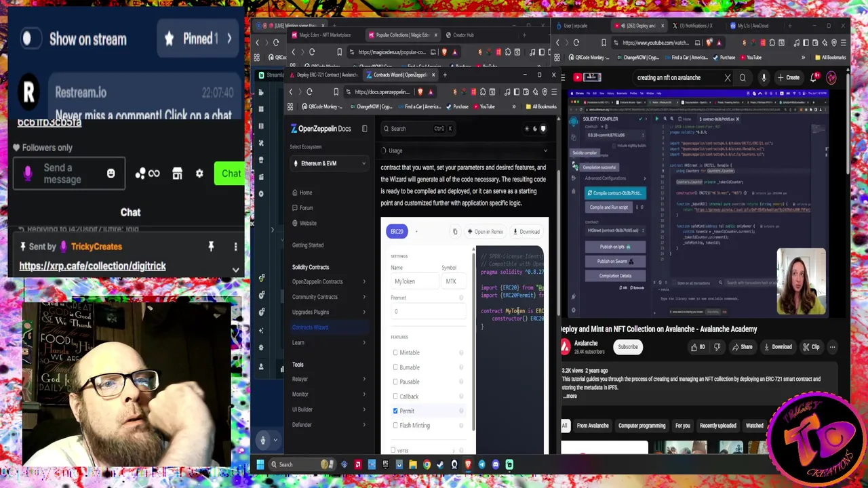Screen dimensions: 868x488
Task: Expand Upgrades Plugins sidebar section
Action: [x=363, y=312]
